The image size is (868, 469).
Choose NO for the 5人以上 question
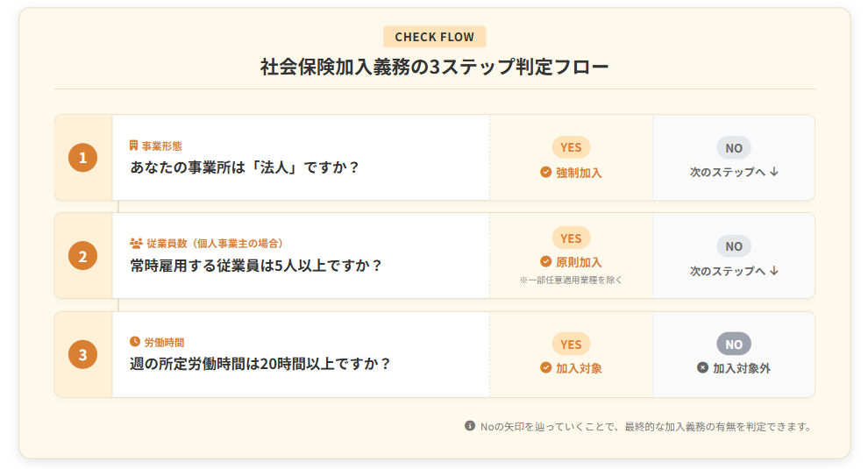[734, 246]
